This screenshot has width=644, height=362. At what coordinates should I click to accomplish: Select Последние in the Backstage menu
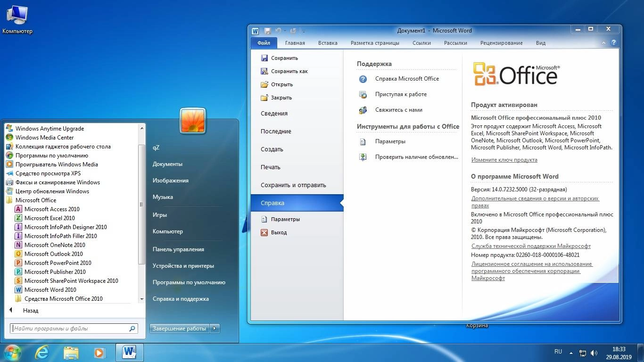(x=297, y=132)
